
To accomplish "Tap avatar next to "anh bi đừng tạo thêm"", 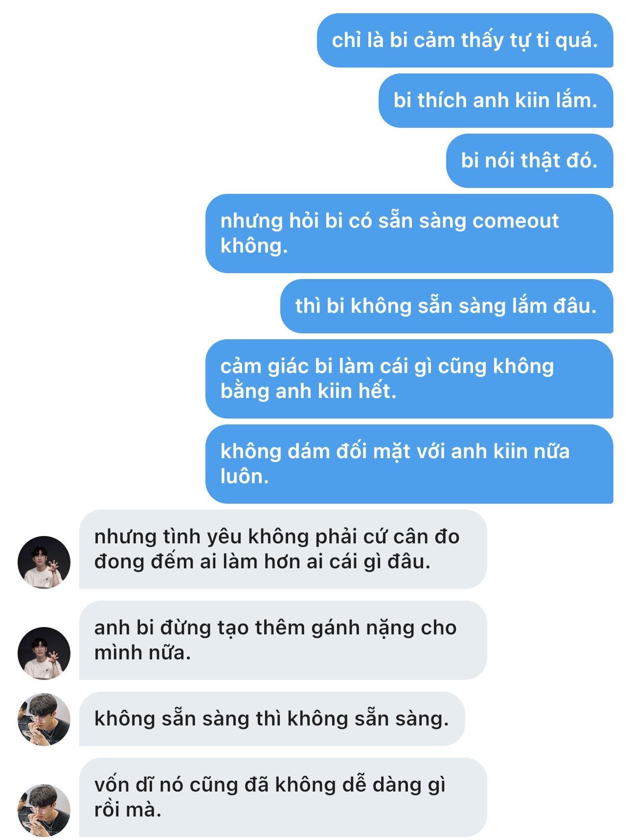I will coord(44,653).
